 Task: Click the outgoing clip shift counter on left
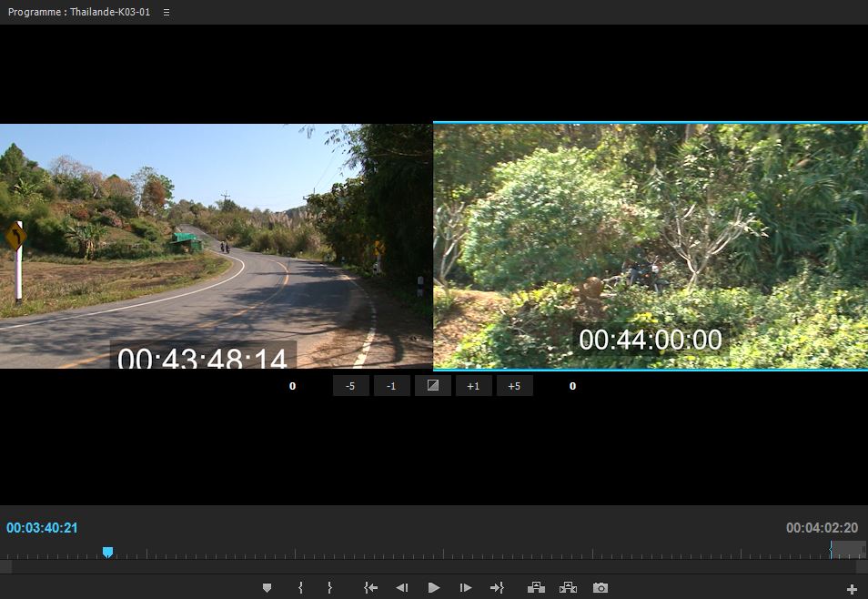click(x=292, y=386)
